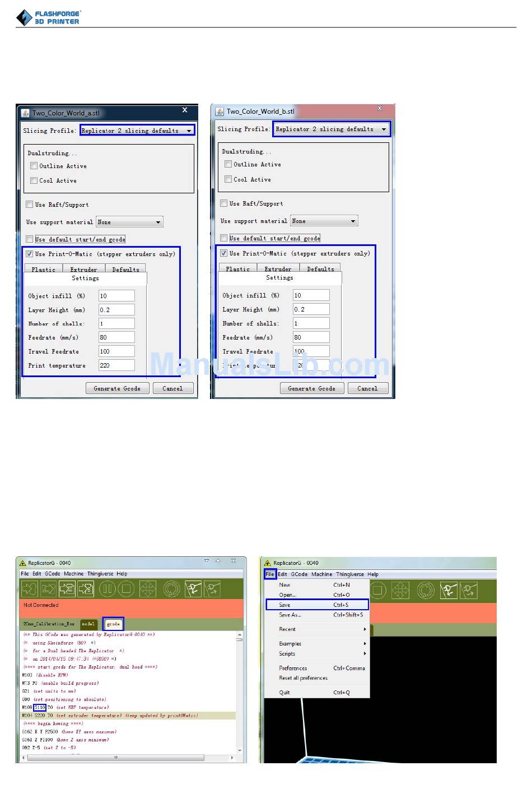Check Use default start/end gcode in a.stl dialog
532x789 pixels.
(x=30, y=239)
